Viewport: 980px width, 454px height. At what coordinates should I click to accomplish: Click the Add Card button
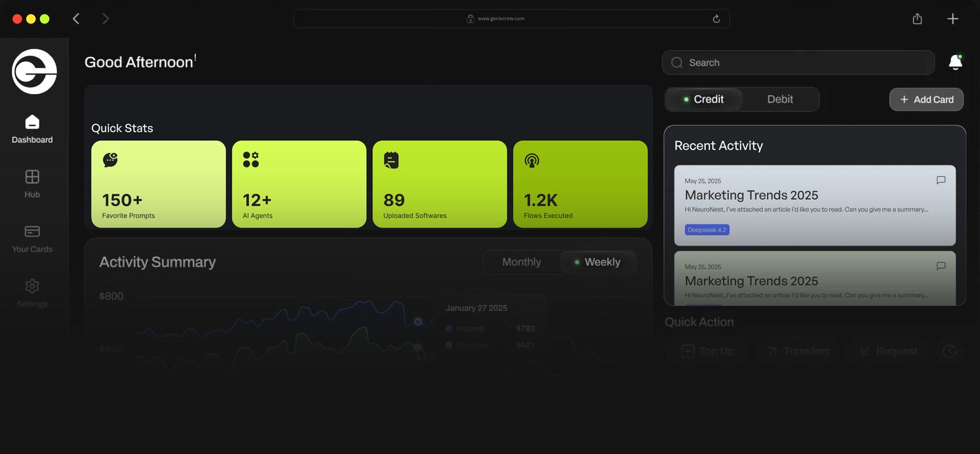tap(926, 99)
